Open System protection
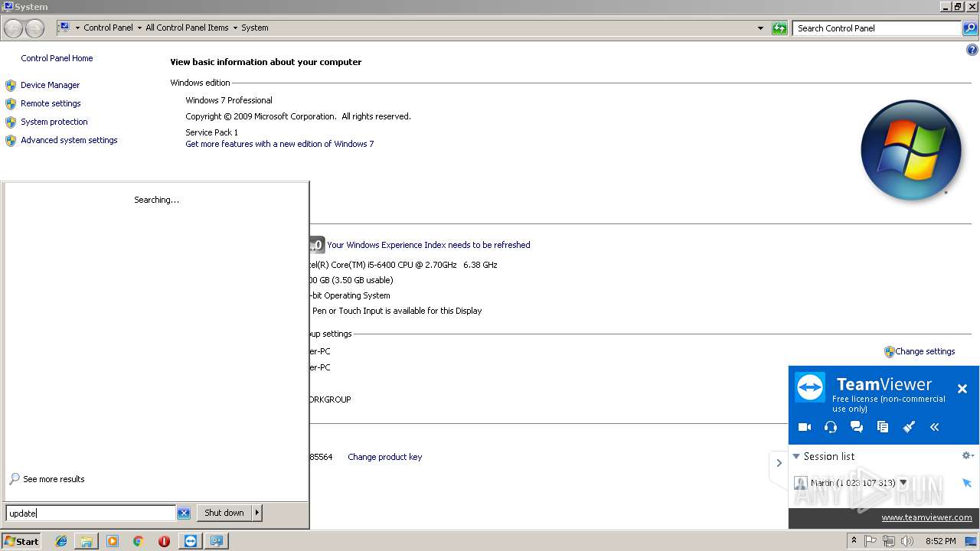 tap(54, 122)
